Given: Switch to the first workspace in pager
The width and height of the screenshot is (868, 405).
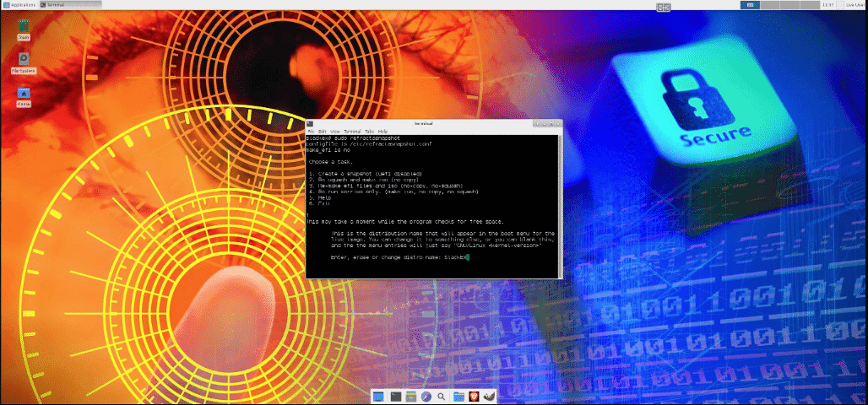Looking at the screenshot, I should pyautogui.click(x=750, y=5).
